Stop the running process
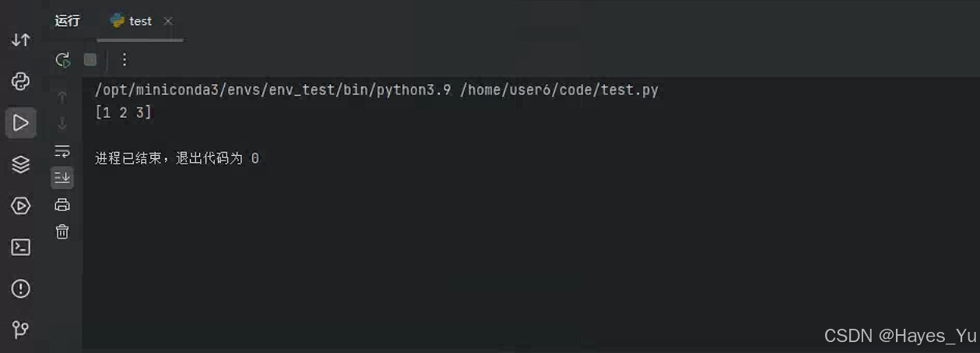Screen dimensions: 980x353 point(90,59)
